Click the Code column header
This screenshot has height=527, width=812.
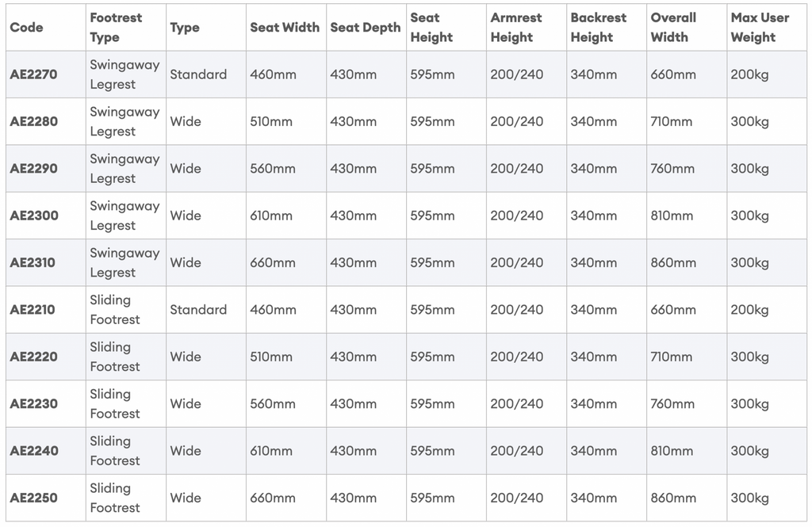click(x=26, y=28)
